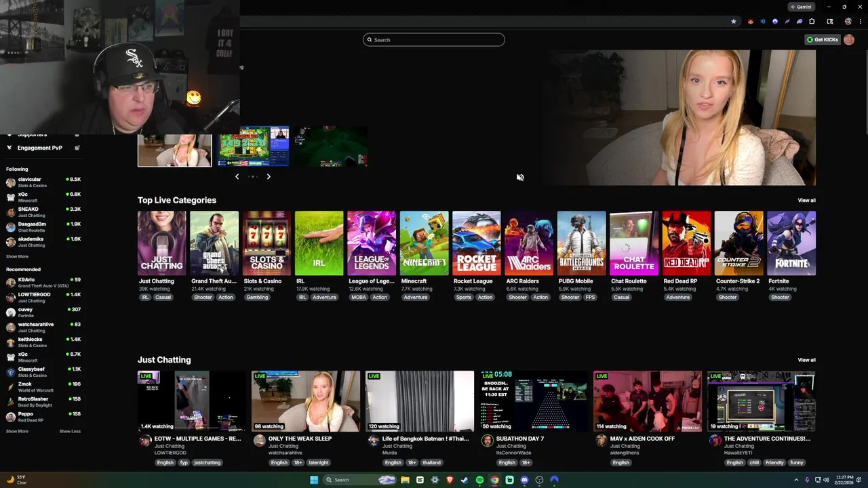Open Windows Start menu

pos(314,480)
